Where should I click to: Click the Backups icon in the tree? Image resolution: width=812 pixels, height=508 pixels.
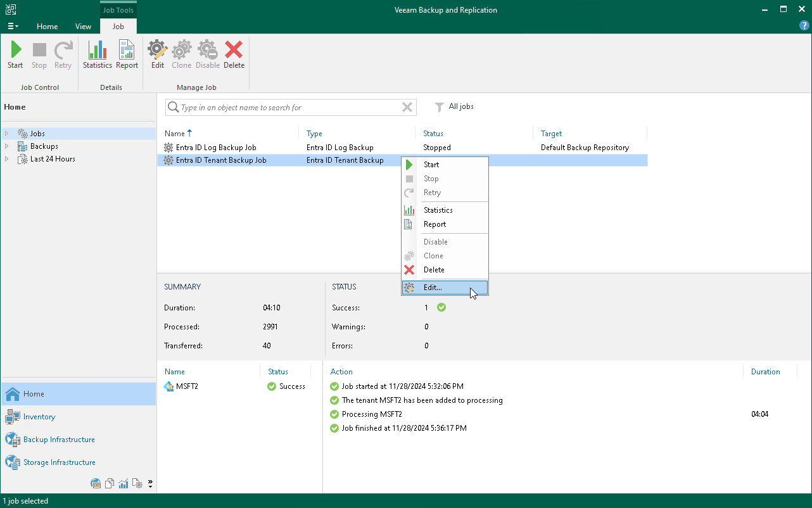tap(22, 146)
